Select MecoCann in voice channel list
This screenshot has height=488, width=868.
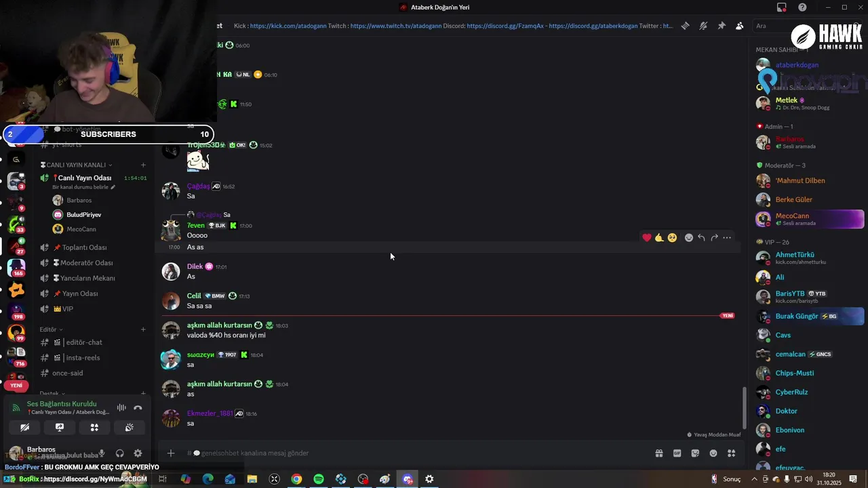pyautogui.click(x=81, y=229)
